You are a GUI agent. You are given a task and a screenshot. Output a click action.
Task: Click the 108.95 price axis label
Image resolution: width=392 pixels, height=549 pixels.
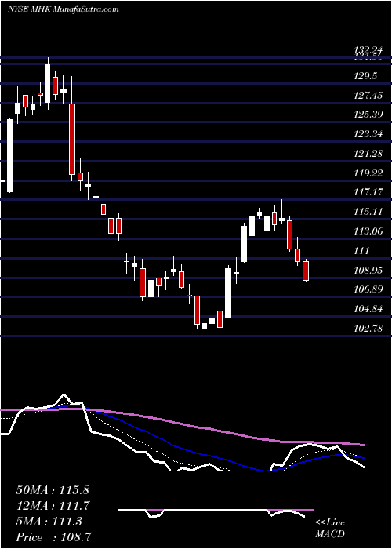point(367,271)
